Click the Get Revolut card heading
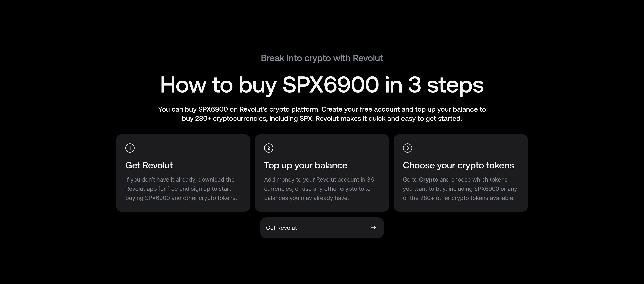 149,165
